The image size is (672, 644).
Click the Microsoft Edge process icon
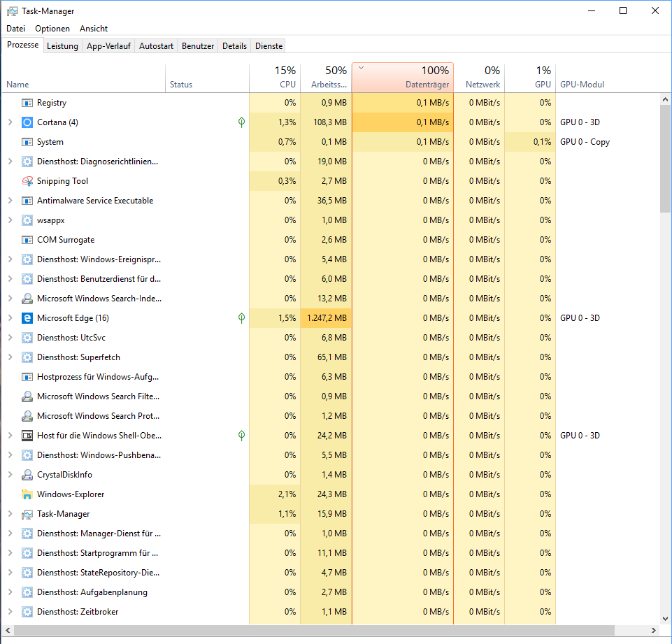pyautogui.click(x=27, y=318)
